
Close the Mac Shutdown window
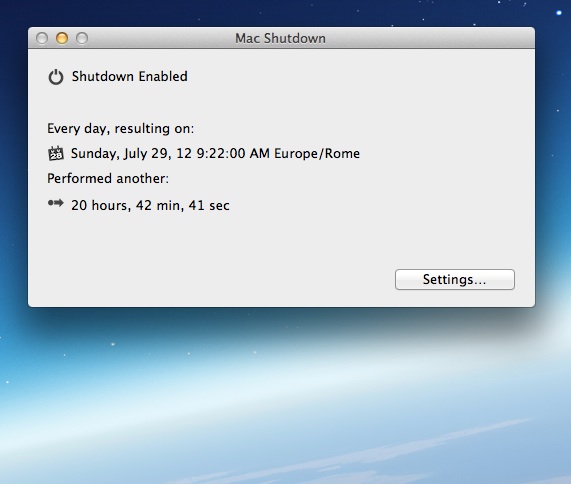tap(42, 38)
